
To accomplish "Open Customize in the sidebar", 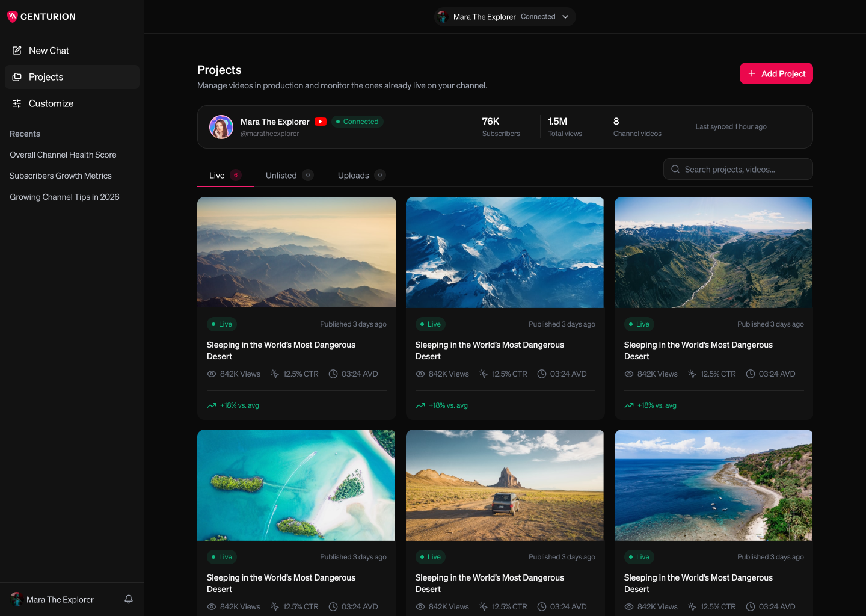I will (x=72, y=103).
